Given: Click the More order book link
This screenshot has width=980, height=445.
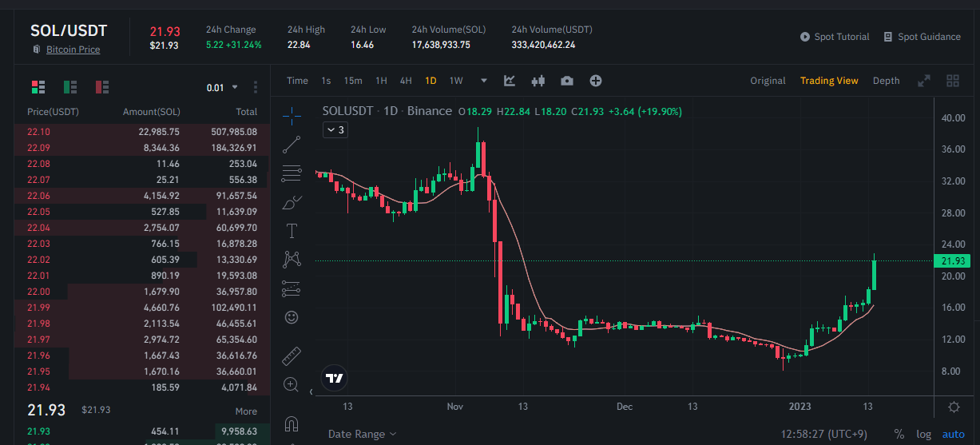Looking at the screenshot, I should tap(246, 411).
